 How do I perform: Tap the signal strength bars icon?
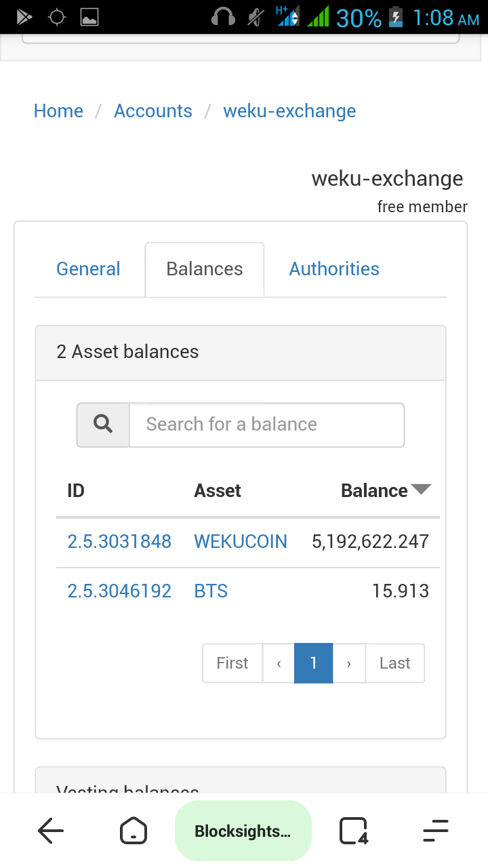pyautogui.click(x=318, y=17)
